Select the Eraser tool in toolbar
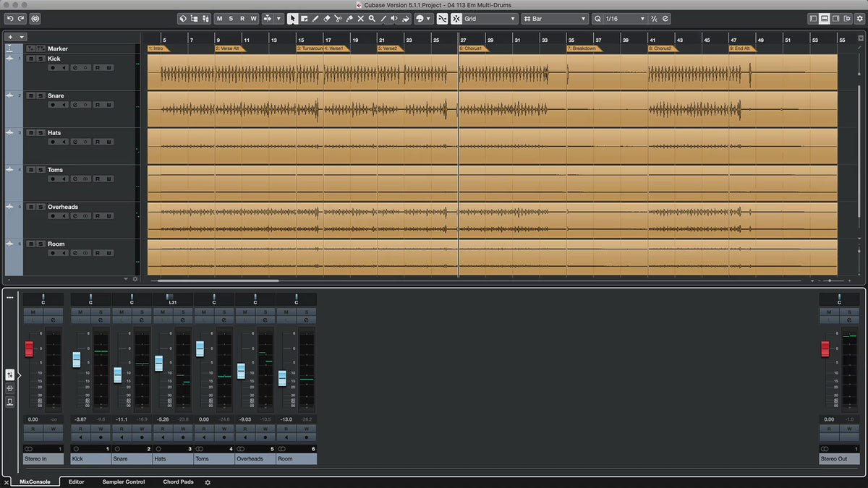Screen dimensions: 868x488 (x=326, y=19)
